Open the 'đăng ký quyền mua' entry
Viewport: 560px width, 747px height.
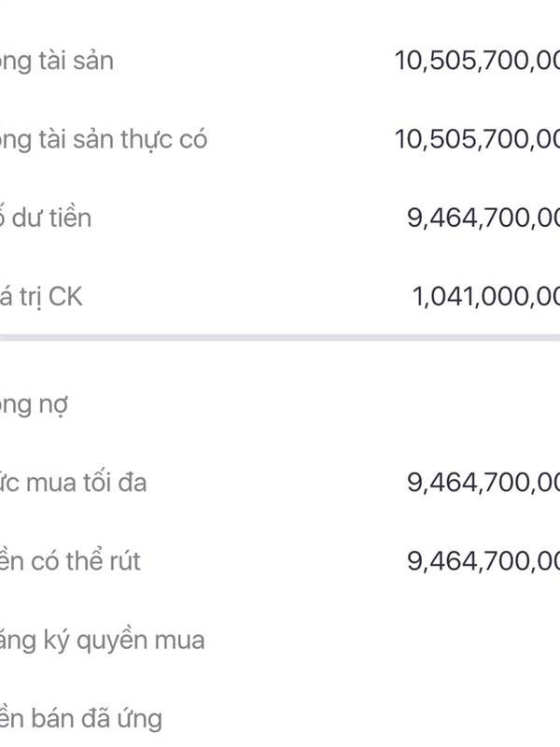pyautogui.click(x=102, y=641)
